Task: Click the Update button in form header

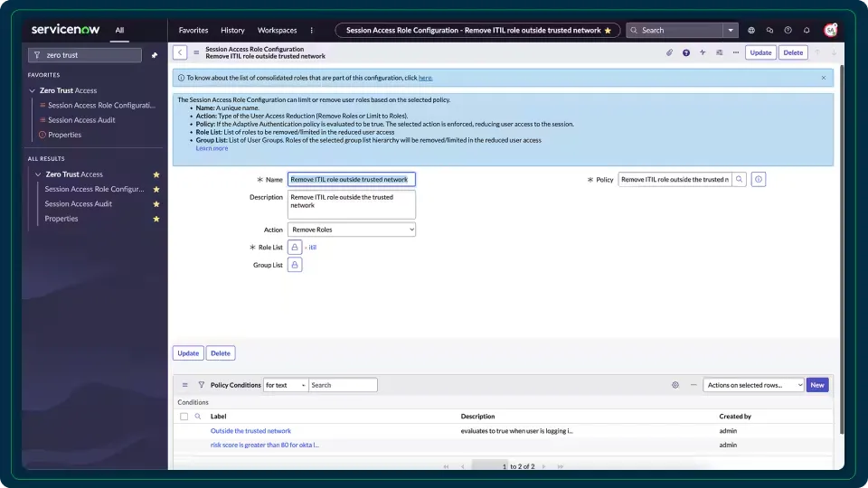Action: click(x=760, y=52)
